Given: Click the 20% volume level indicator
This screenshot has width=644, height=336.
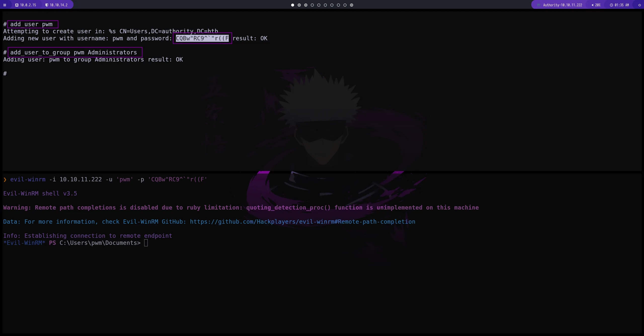Looking at the screenshot, I should 598,5.
